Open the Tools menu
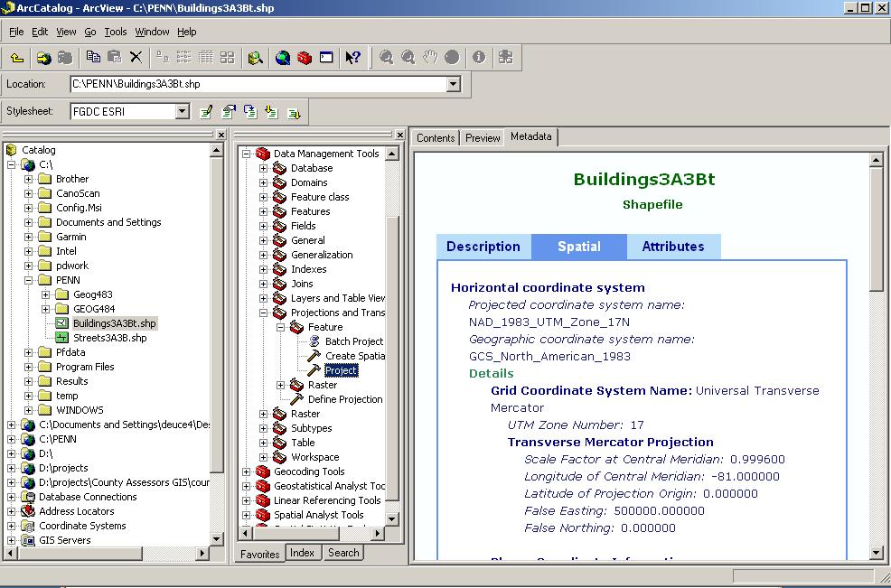 [x=116, y=32]
